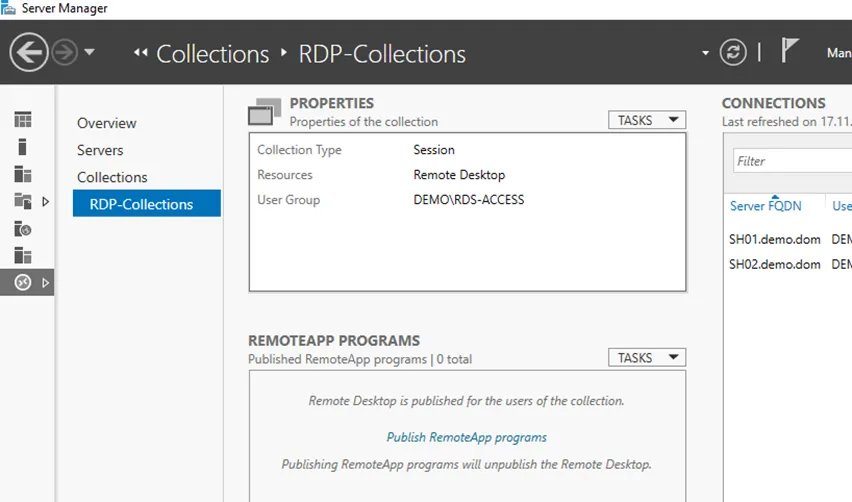Select Overview in the navigation list
852x502 pixels.
(x=106, y=123)
